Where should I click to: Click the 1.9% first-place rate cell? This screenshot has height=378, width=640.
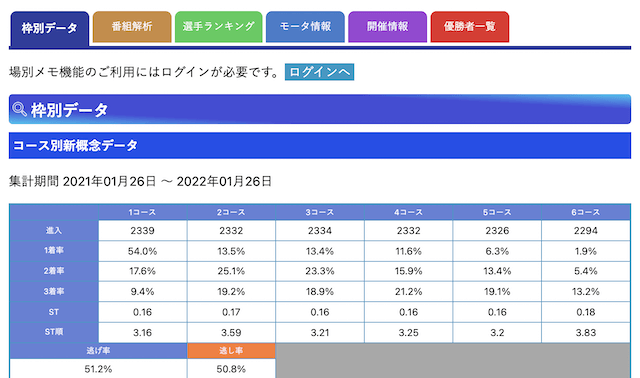click(x=586, y=251)
